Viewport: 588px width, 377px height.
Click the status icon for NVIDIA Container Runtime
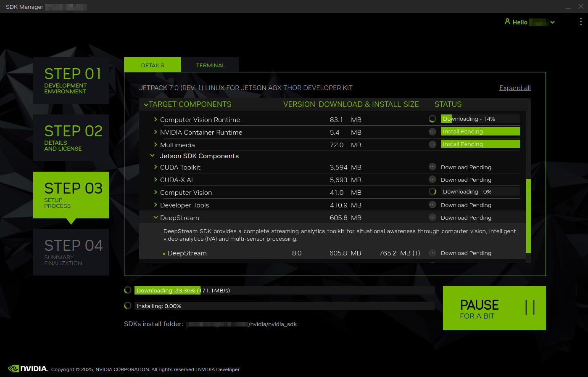point(432,131)
